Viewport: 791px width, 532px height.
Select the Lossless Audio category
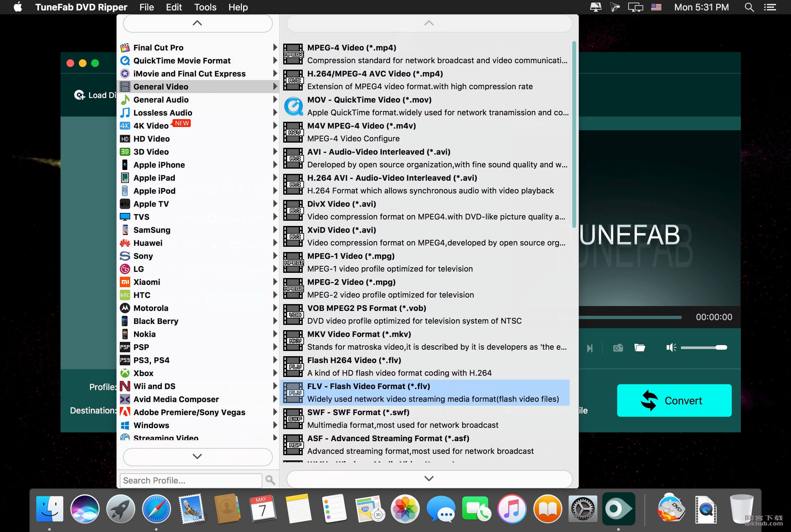pyautogui.click(x=198, y=113)
